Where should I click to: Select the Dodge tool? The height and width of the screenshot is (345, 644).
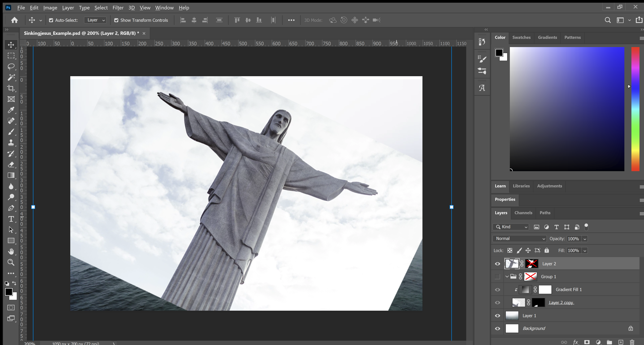pyautogui.click(x=11, y=197)
